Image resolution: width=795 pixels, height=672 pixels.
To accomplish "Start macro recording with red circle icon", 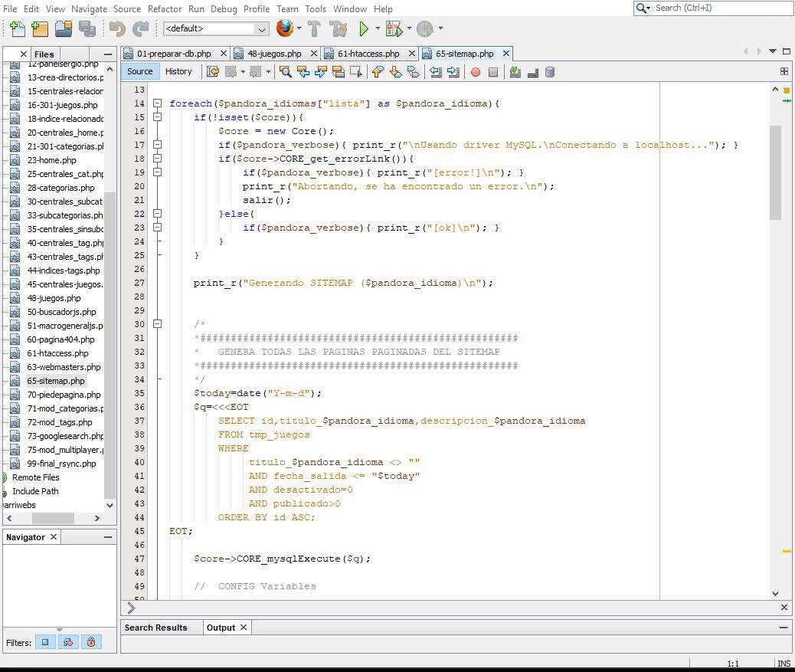I will pyautogui.click(x=475, y=72).
